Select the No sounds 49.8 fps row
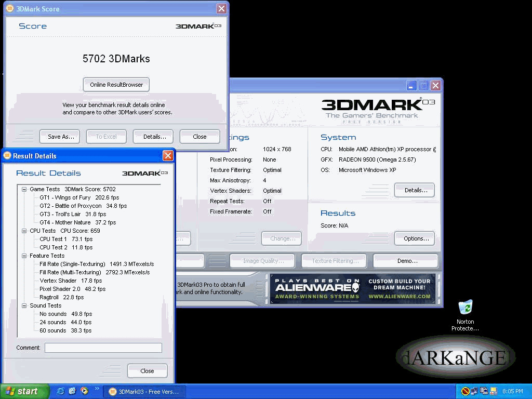Viewport: 532px width, 399px height. [66, 314]
